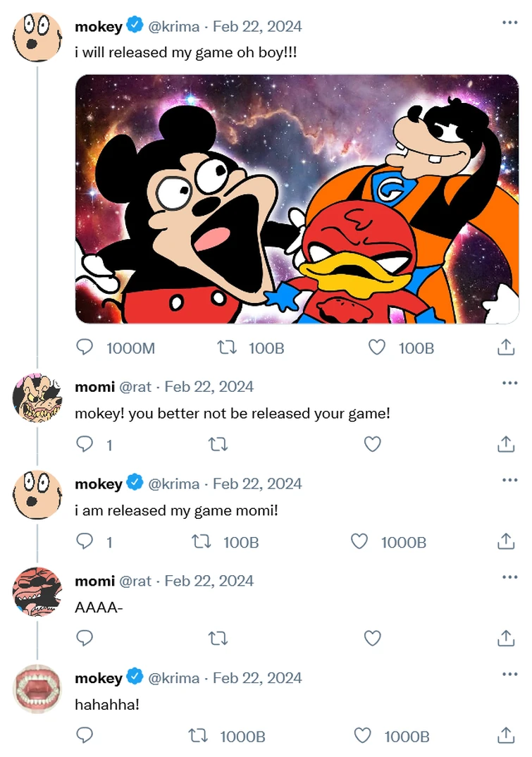Open more options on momi's first reply
The height and width of the screenshot is (757, 532).
509,383
